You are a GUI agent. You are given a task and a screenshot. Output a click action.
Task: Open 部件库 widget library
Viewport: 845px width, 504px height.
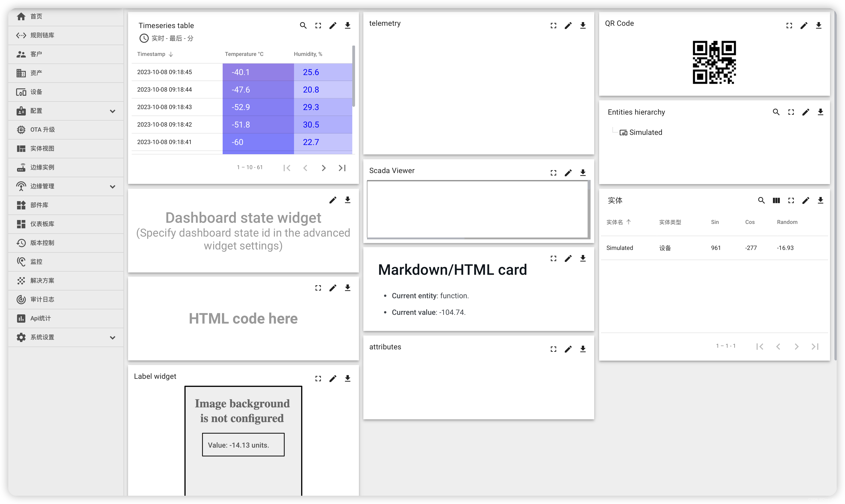tap(66, 205)
